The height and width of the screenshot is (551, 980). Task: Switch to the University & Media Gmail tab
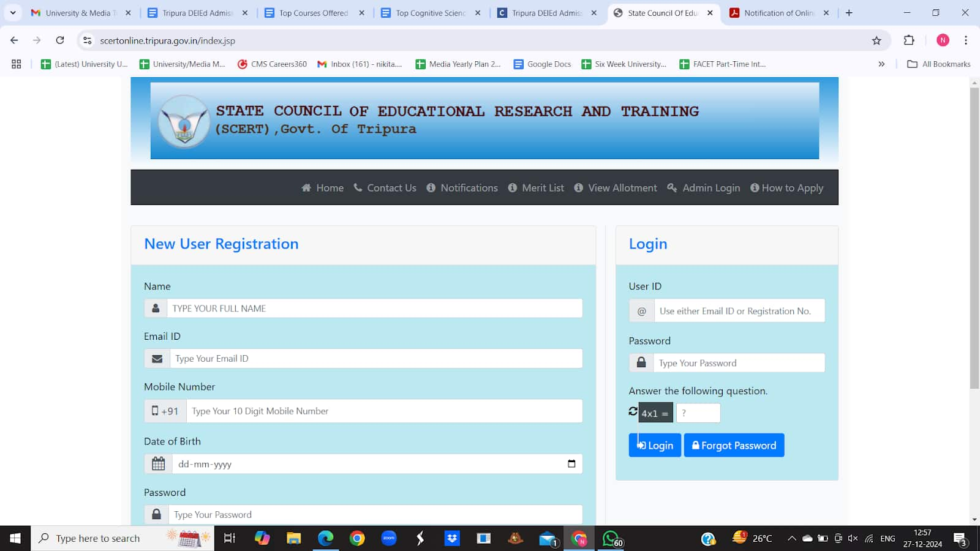point(81,13)
